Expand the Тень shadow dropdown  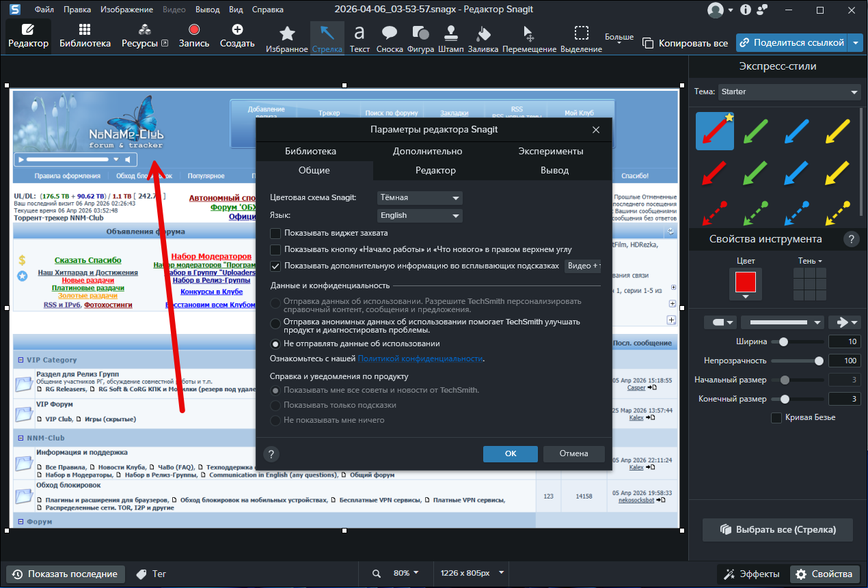pos(810,261)
